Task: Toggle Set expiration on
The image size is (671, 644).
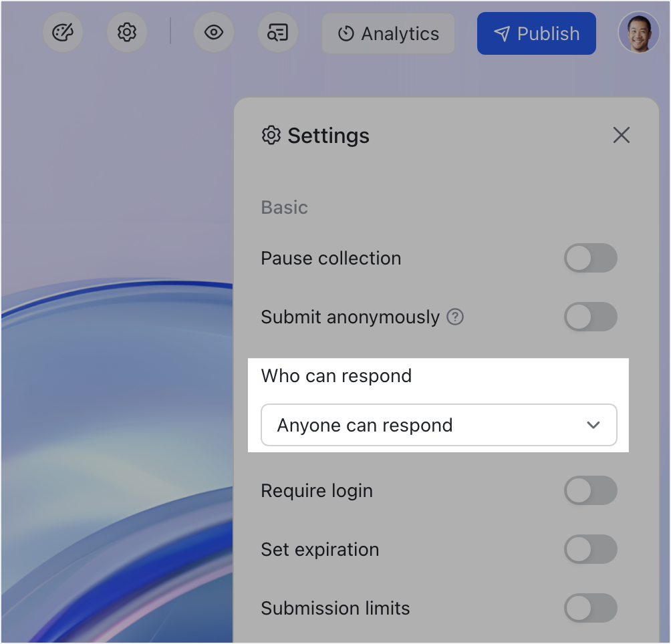Action: click(591, 549)
